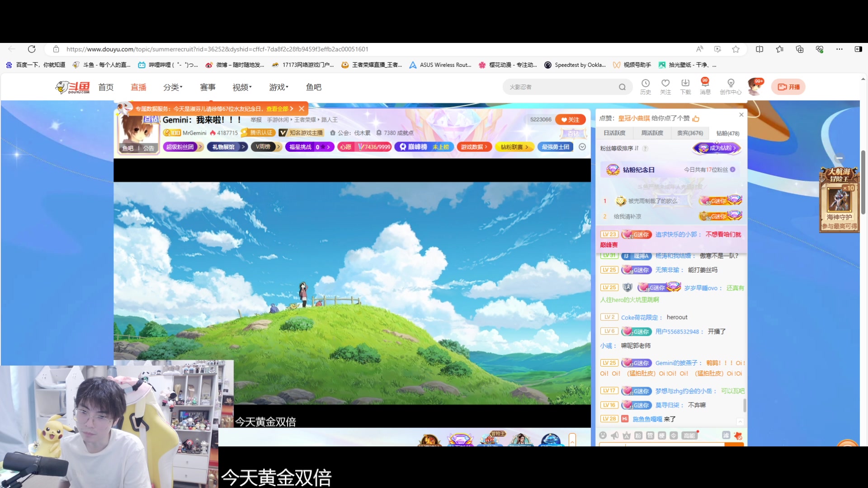Image resolution: width=868 pixels, height=488 pixels.
Task: Click 成为钻粉 button
Action: (717, 148)
